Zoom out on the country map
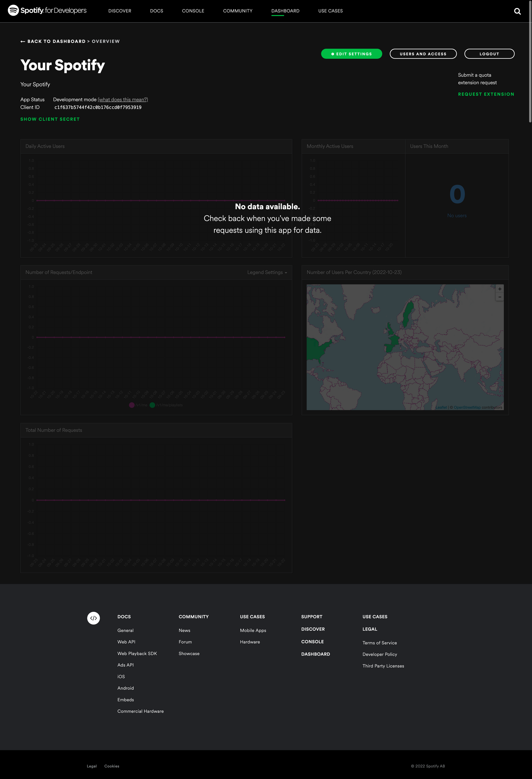 click(x=500, y=297)
